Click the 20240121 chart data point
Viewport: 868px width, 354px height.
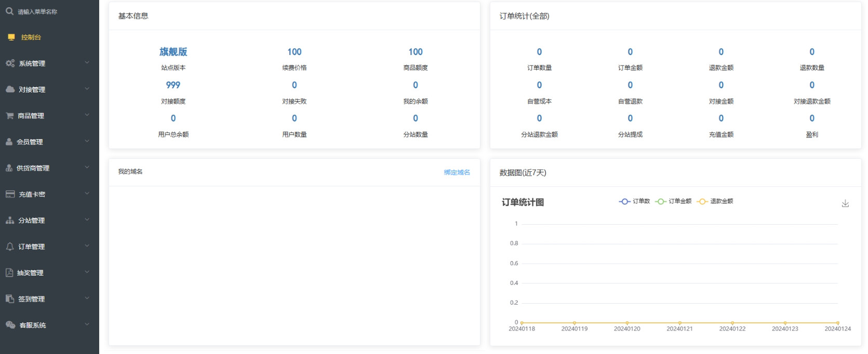click(x=680, y=323)
